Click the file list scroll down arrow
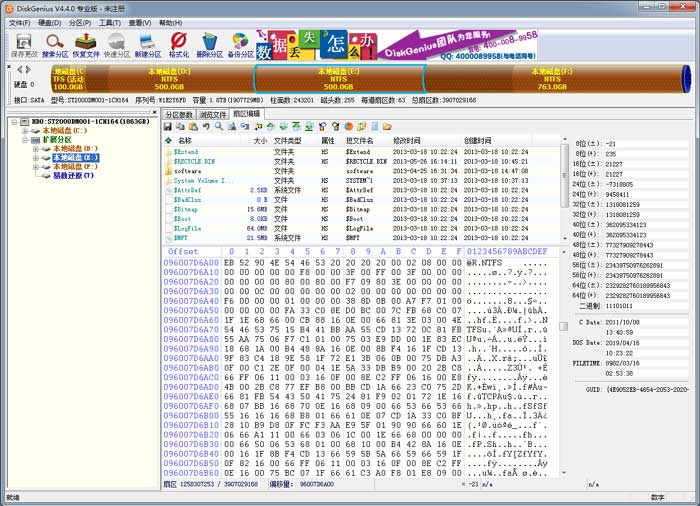Image resolution: width=700 pixels, height=506 pixels. pyautogui.click(x=565, y=238)
